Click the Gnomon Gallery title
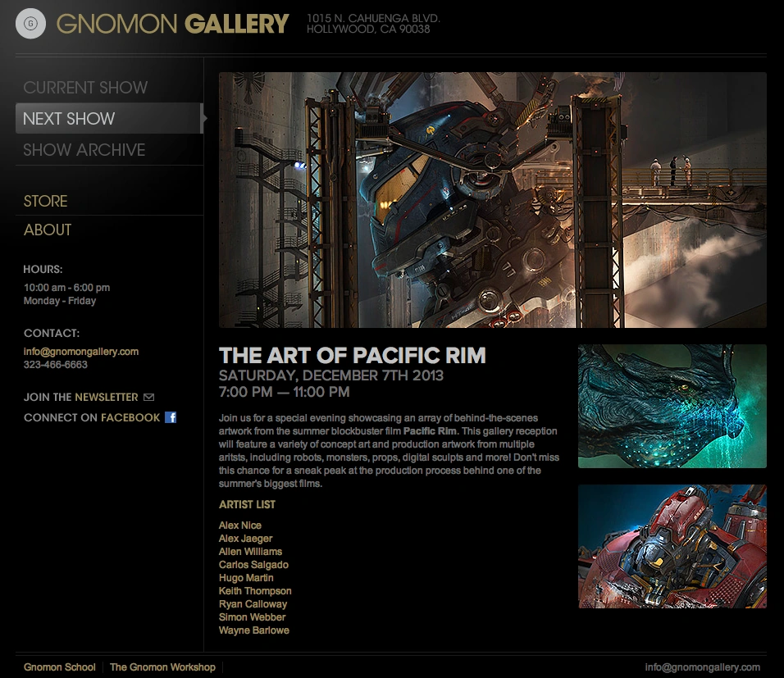This screenshot has height=678, width=784. [x=172, y=24]
